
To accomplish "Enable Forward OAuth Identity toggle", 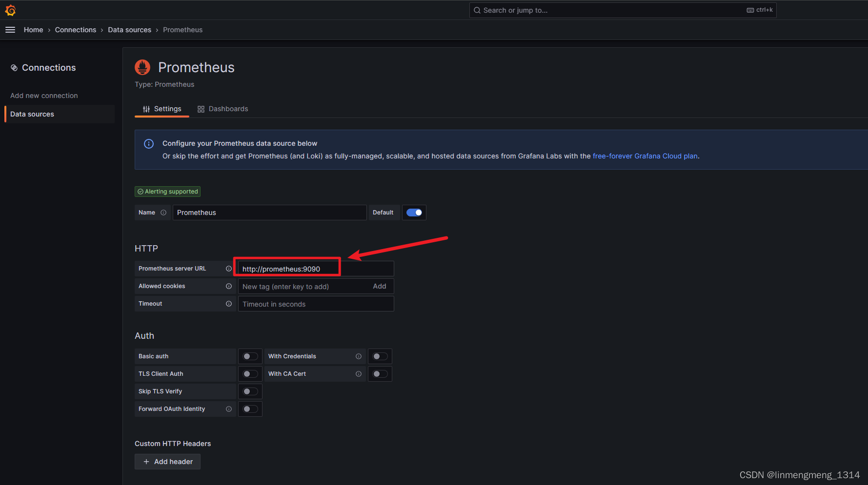I will (x=250, y=409).
